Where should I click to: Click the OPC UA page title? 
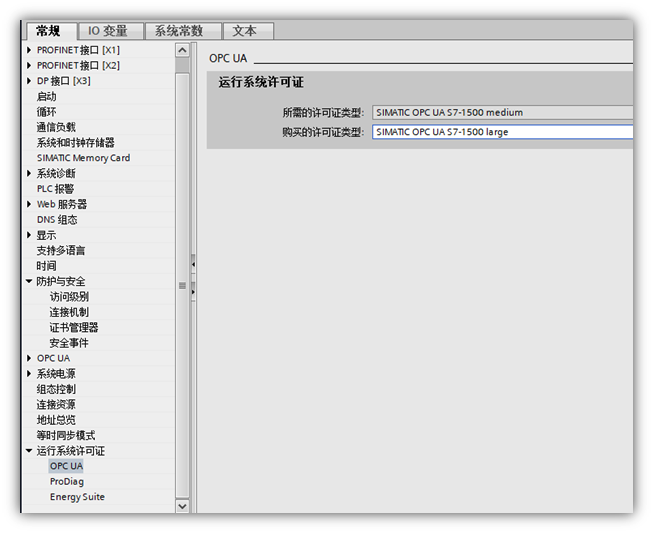point(228,58)
